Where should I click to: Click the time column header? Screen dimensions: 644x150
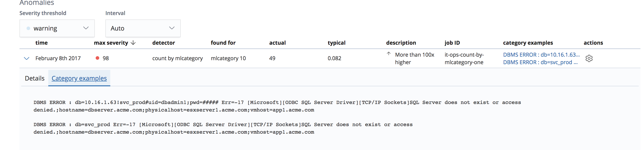click(41, 43)
